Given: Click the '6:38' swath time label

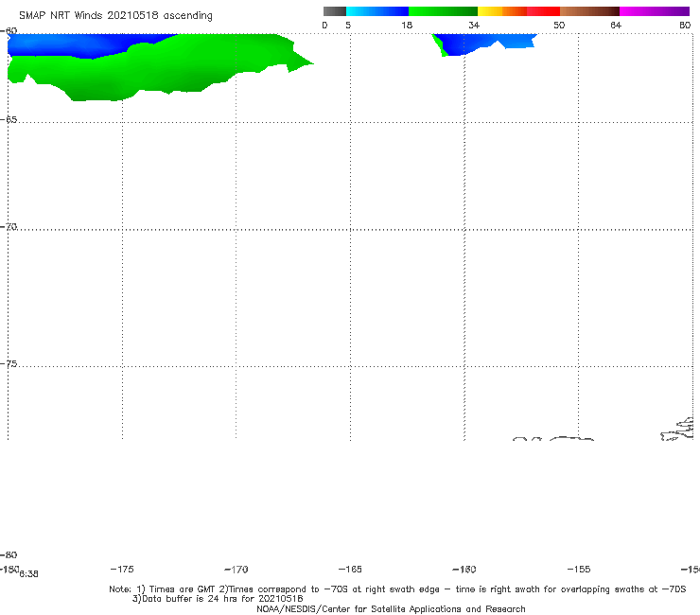Looking at the screenshot, I should (28, 574).
